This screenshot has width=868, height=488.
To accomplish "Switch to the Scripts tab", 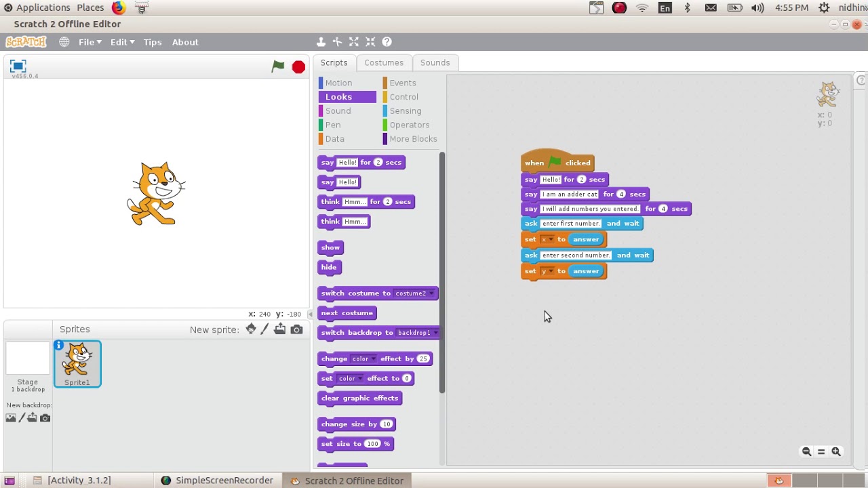I will [x=334, y=62].
